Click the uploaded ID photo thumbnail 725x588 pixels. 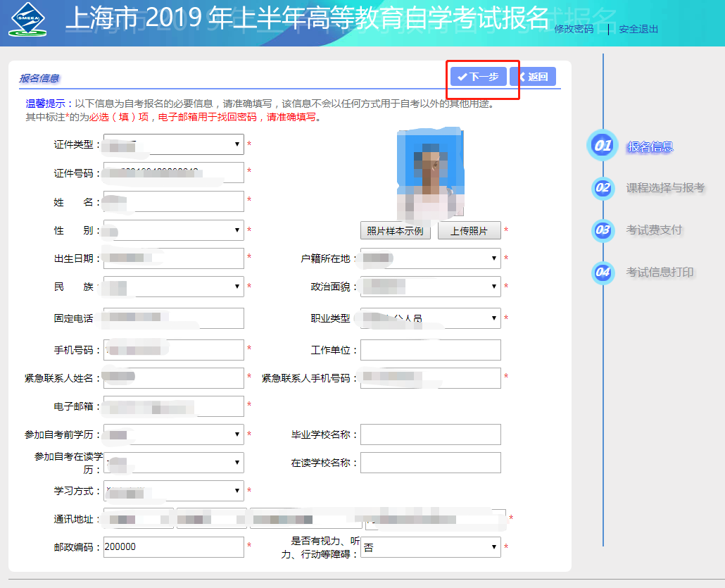click(x=430, y=173)
